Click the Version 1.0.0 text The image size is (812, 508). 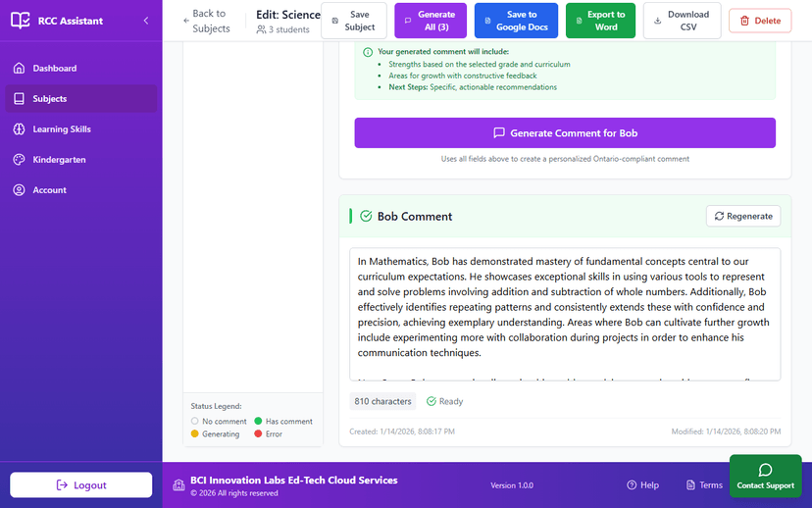coord(512,485)
